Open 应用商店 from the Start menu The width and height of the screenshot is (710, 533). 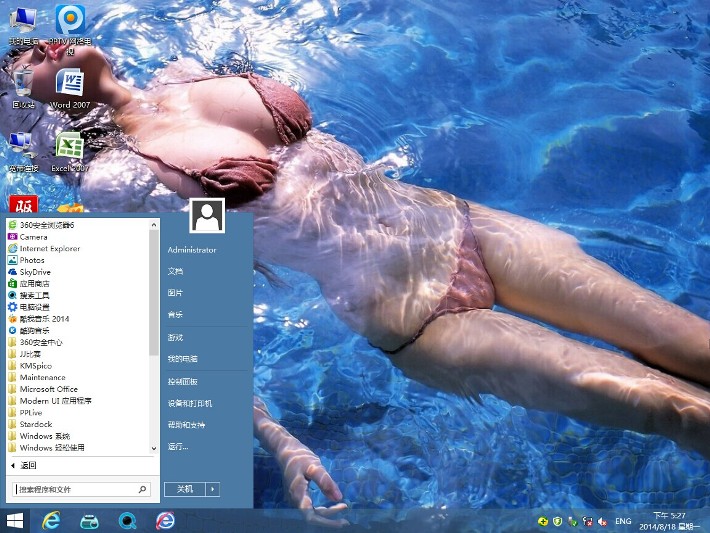tap(29, 284)
